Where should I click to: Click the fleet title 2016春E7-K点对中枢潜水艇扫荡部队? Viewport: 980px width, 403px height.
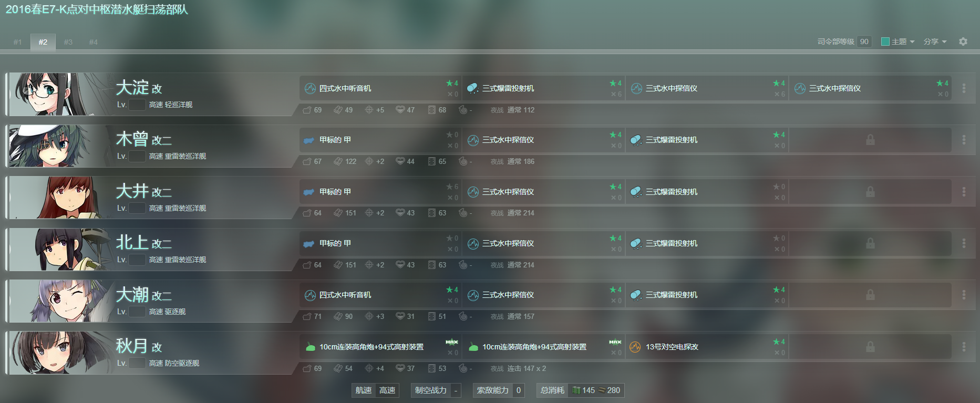97,9
